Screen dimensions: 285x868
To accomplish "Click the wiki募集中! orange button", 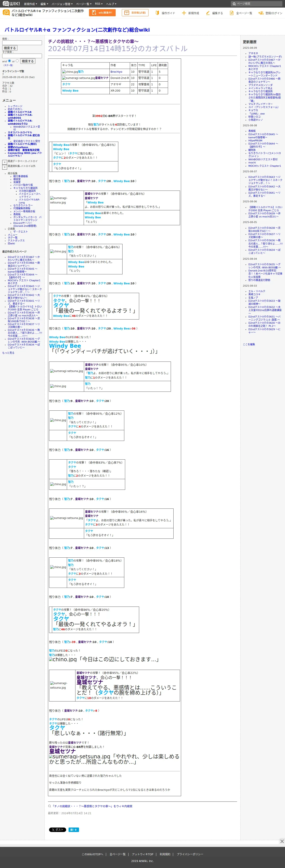I will pyautogui.click(x=102, y=13).
